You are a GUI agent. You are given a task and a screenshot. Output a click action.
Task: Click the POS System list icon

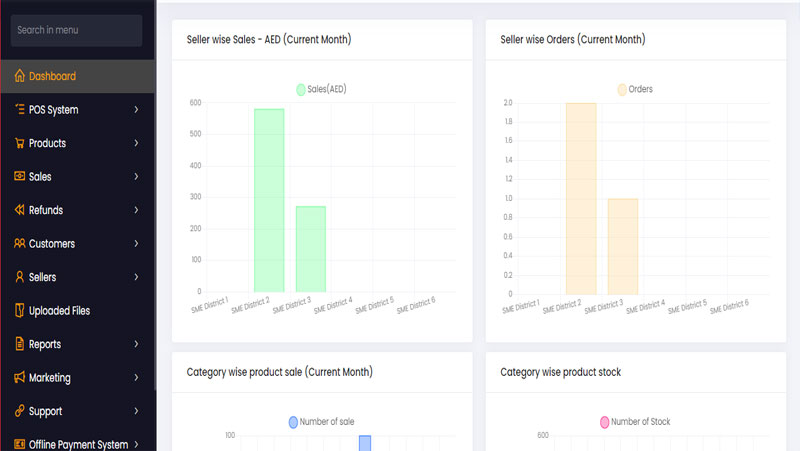[x=19, y=110]
